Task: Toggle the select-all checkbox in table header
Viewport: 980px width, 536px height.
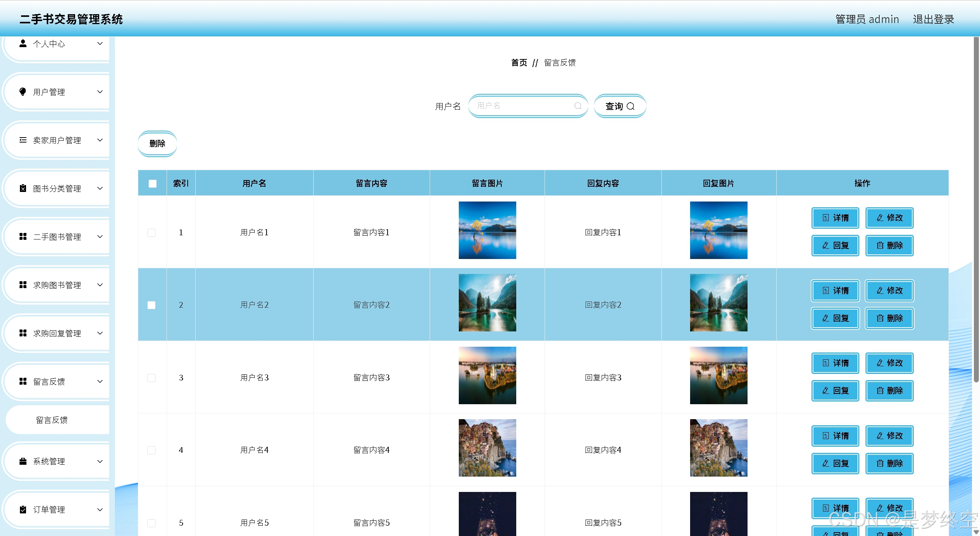Action: 152,184
